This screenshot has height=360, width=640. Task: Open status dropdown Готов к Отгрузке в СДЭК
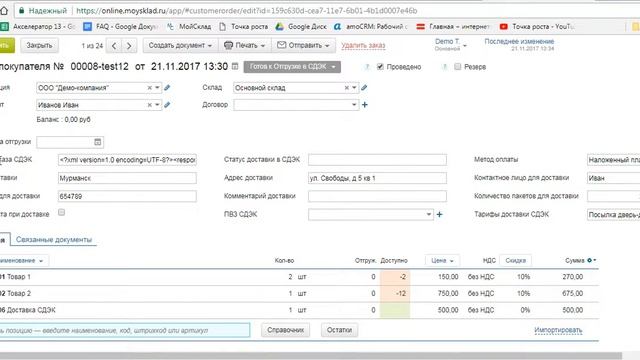pyautogui.click(x=292, y=67)
